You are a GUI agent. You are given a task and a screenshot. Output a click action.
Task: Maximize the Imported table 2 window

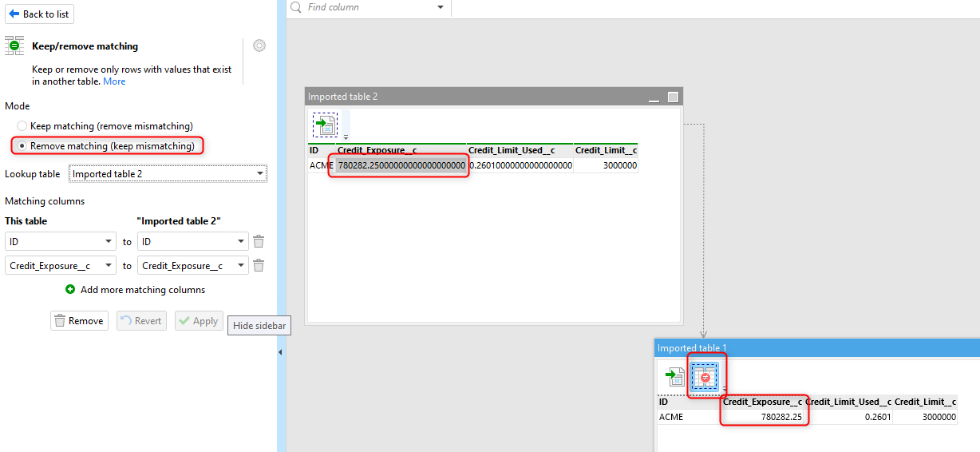click(x=673, y=97)
